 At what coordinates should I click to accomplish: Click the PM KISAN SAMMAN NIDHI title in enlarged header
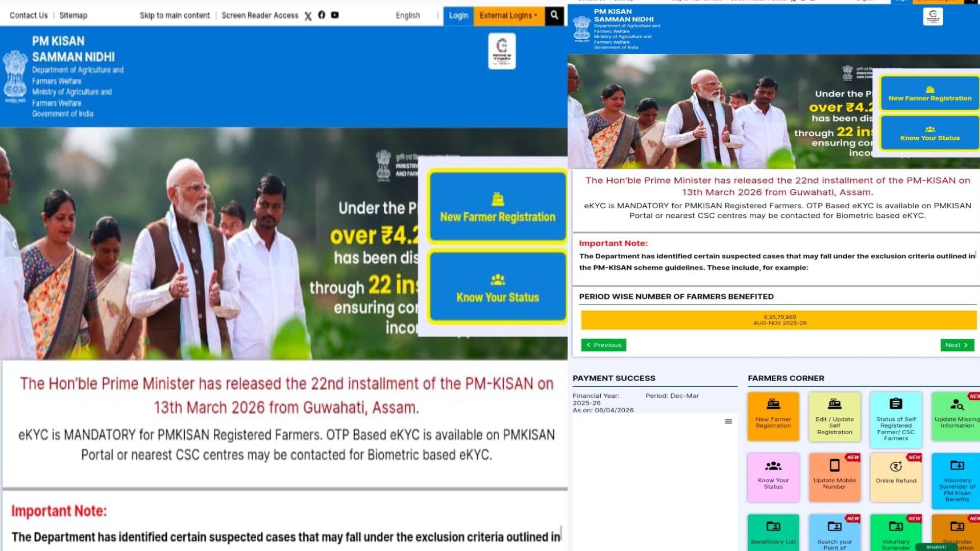(x=73, y=49)
